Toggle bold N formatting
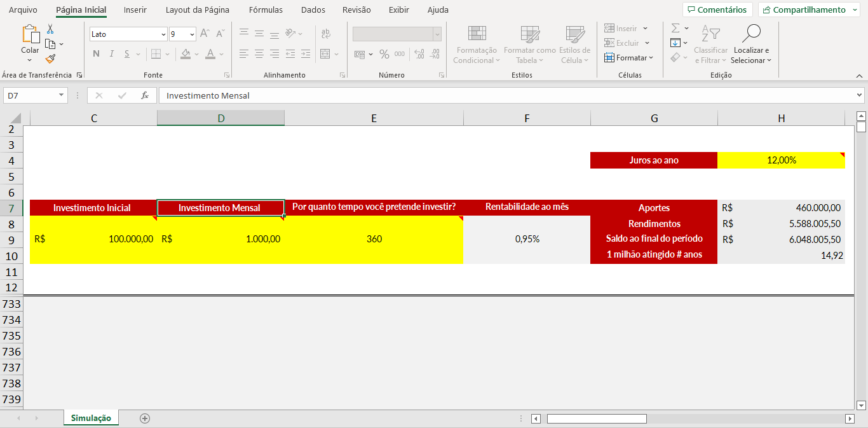This screenshot has height=428, width=868. [x=97, y=54]
